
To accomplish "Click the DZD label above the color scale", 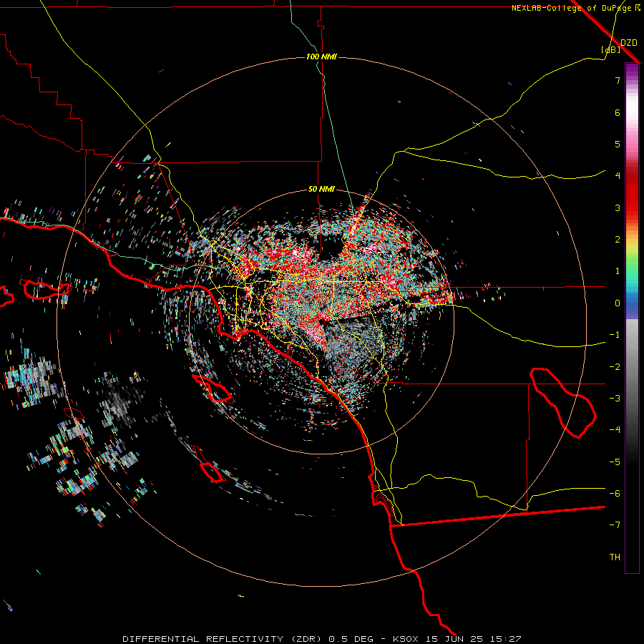I will pos(629,43).
